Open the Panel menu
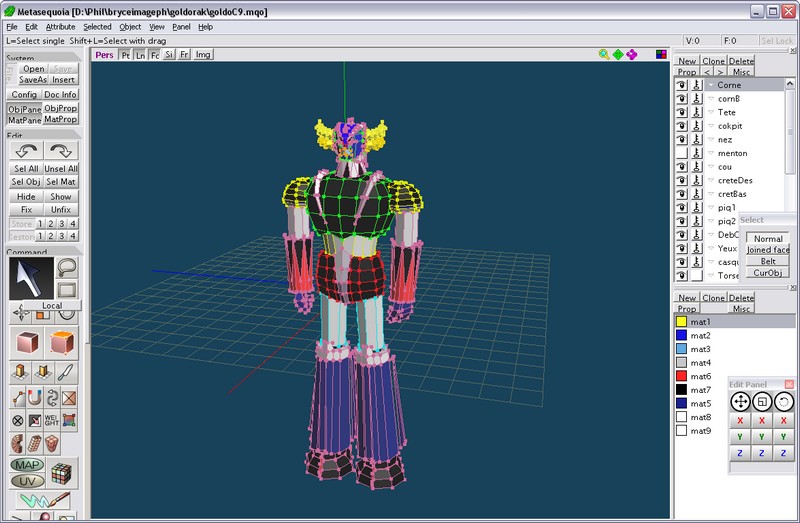Screen dimensions: 800x523 [181, 27]
